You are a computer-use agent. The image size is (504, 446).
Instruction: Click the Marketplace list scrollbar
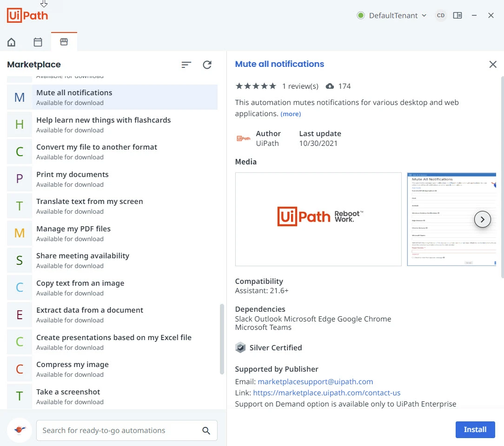(222, 339)
